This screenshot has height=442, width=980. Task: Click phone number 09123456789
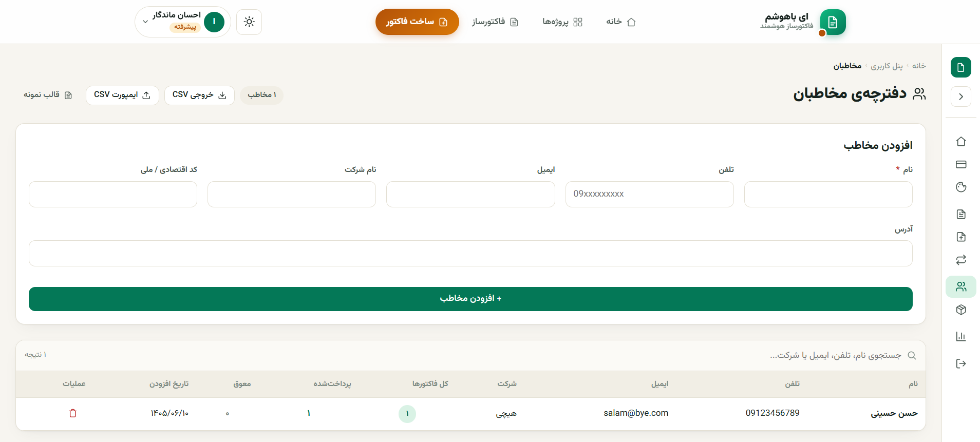[772, 413]
